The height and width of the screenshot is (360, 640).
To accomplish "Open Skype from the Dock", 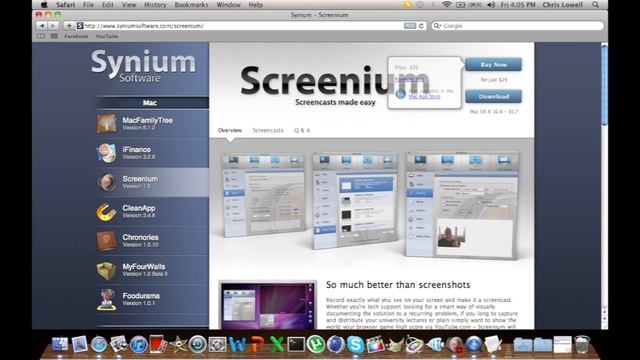I will click(x=355, y=344).
